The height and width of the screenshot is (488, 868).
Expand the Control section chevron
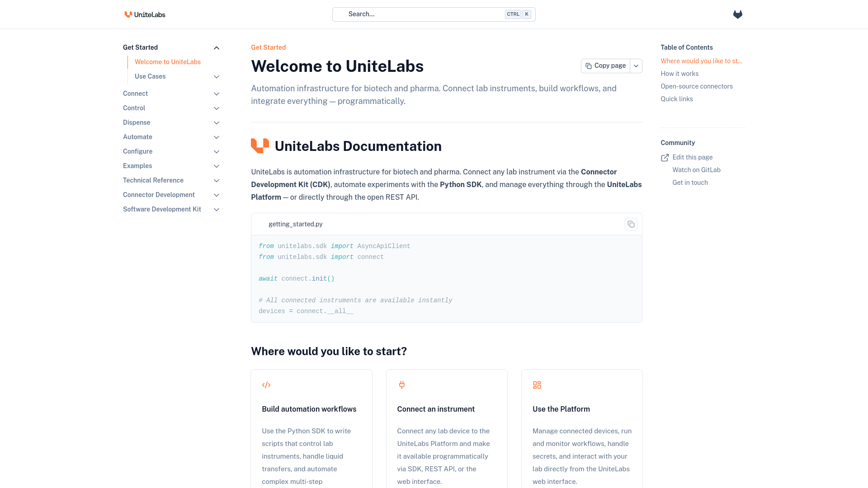point(217,108)
